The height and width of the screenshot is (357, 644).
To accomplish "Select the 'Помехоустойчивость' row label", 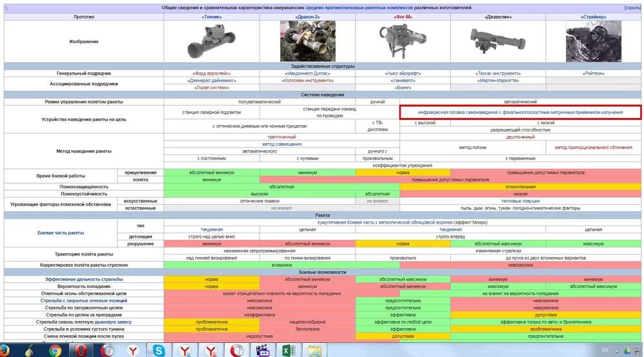I will 84,194.
